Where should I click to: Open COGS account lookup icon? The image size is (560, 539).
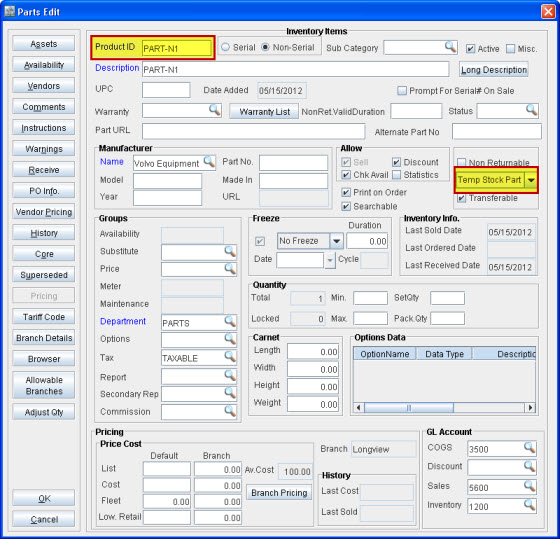[x=529, y=447]
